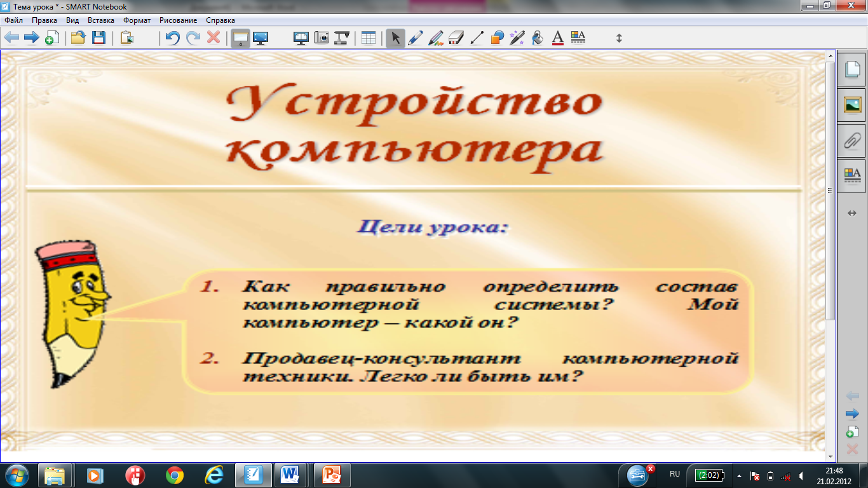
Task: Pick the Magic Pen tool
Action: (x=517, y=37)
